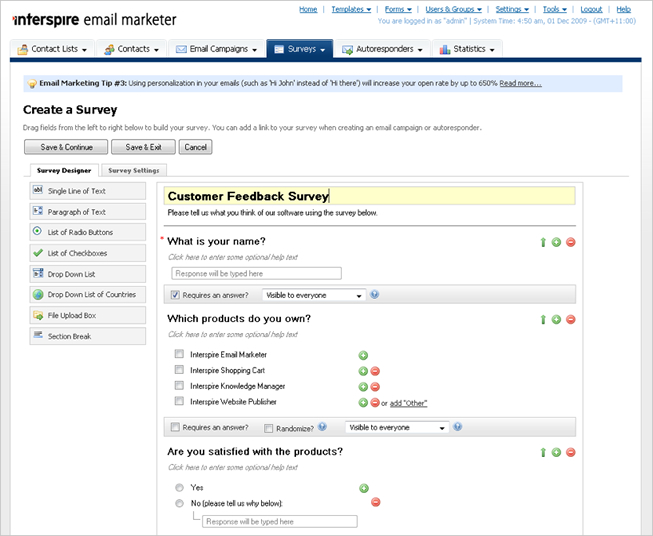
Task: Remove Interspire Website Publisher option
Action: click(x=375, y=403)
